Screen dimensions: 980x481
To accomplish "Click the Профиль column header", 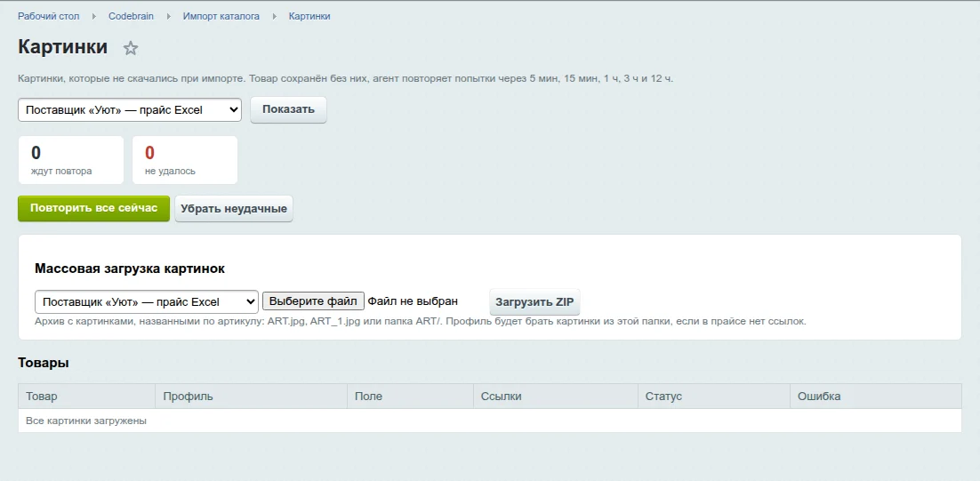I will tap(252, 396).
